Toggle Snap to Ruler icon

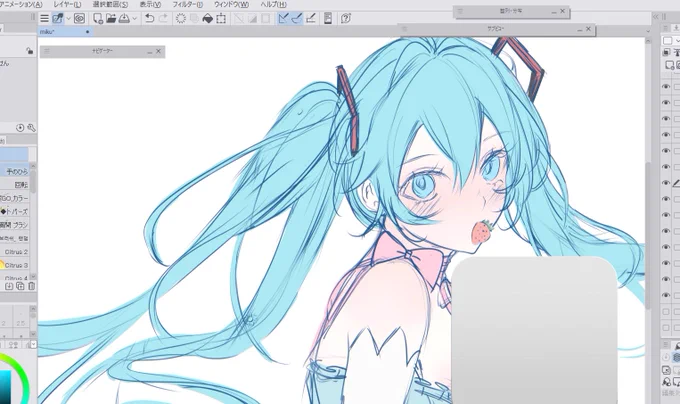[283, 18]
